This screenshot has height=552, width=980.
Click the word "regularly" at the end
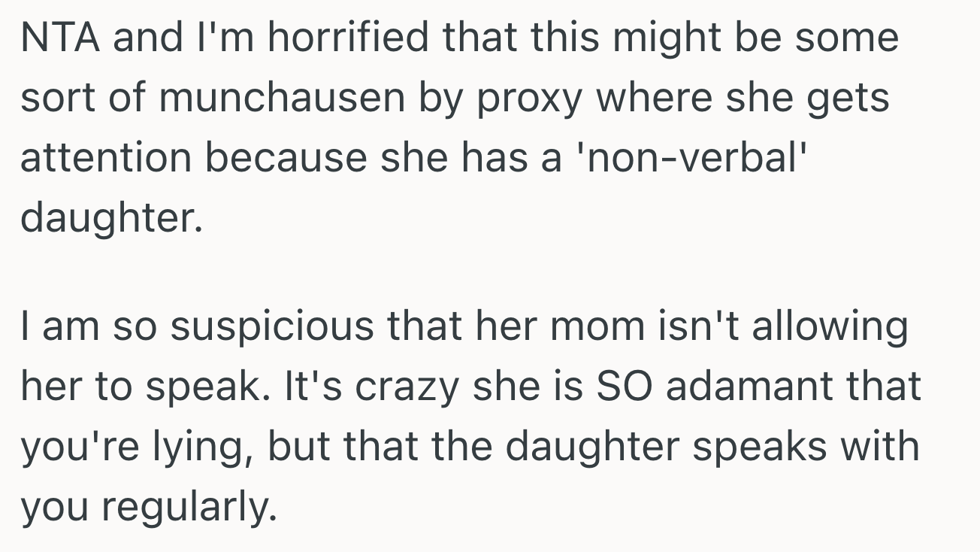pyautogui.click(x=185, y=508)
